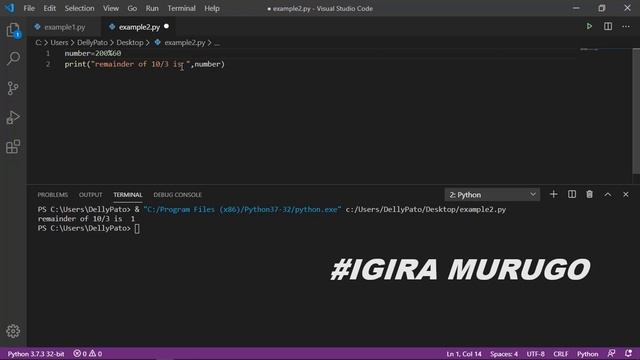Click the python.exe path in terminal
Screen dimensions: 640x360
242,209
